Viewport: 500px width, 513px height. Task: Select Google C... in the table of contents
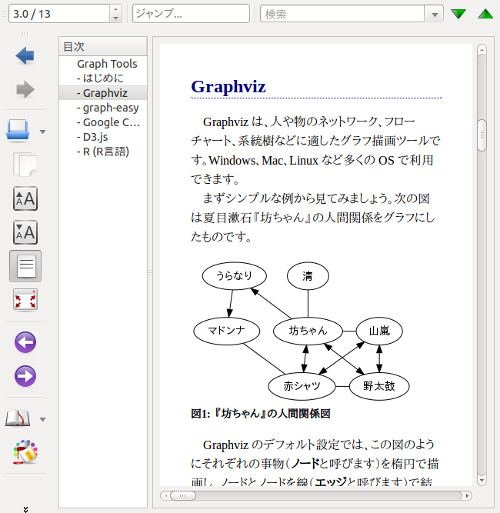(x=103, y=122)
